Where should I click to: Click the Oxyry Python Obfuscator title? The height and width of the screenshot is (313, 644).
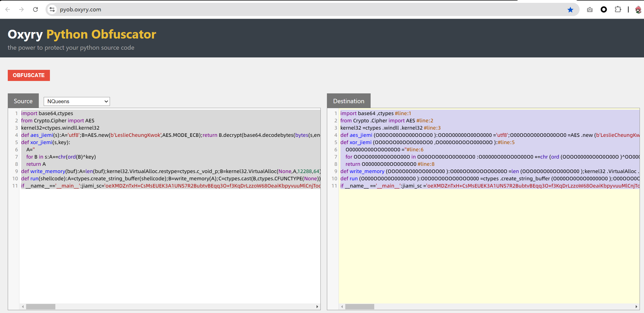[82, 34]
